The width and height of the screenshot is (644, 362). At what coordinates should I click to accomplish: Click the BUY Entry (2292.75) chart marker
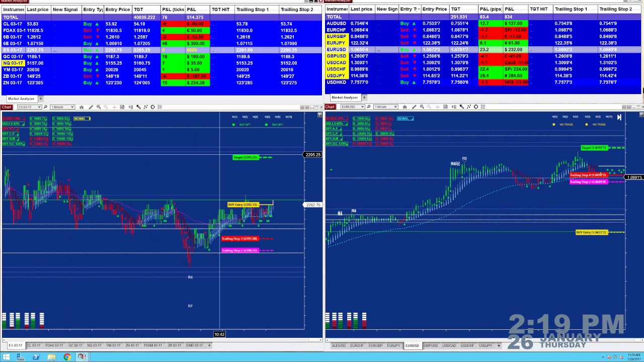coord(244,205)
